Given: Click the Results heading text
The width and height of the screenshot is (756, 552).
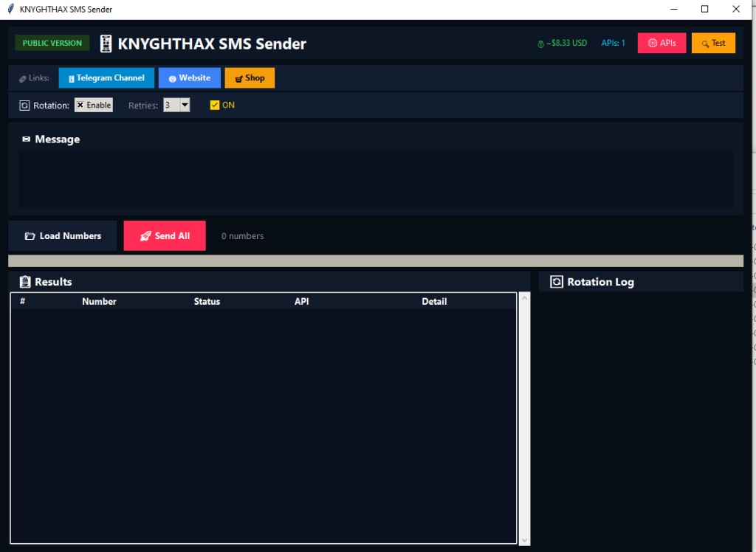Looking at the screenshot, I should coord(53,282).
